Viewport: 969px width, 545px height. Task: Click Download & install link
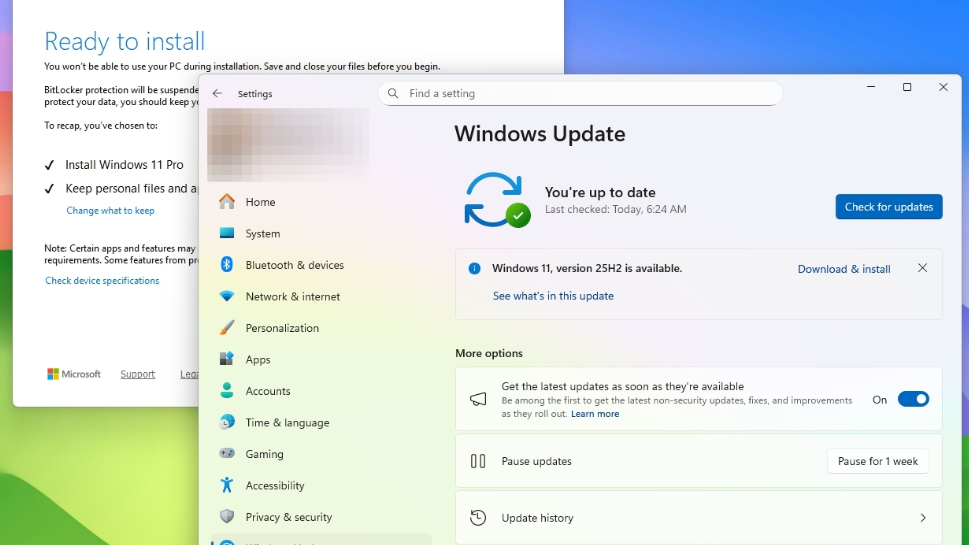click(843, 269)
